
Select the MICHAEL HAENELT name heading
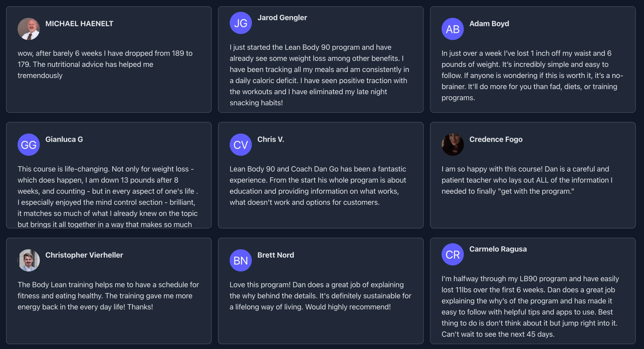(79, 24)
